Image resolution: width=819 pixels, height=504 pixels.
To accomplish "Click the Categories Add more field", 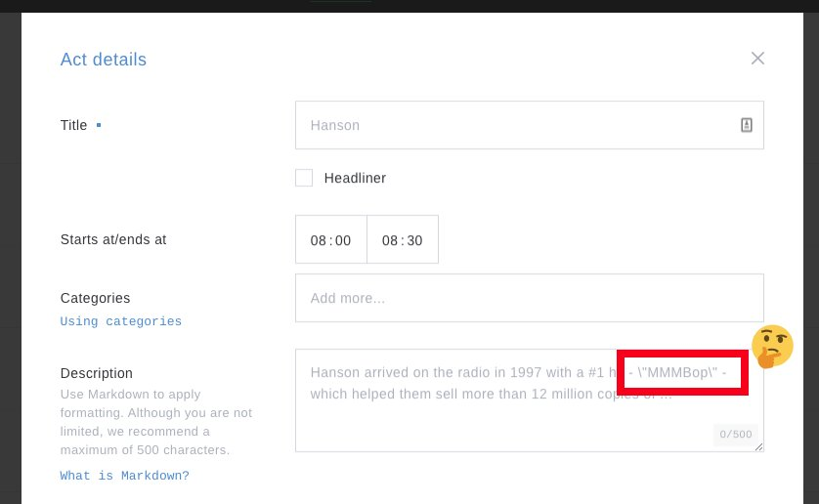I will point(529,298).
